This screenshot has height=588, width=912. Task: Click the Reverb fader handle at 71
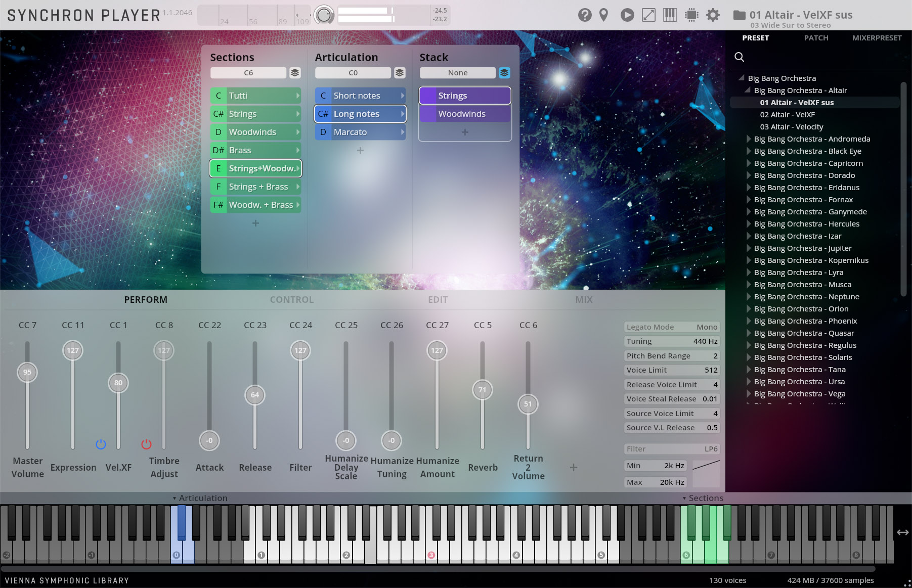click(x=483, y=390)
